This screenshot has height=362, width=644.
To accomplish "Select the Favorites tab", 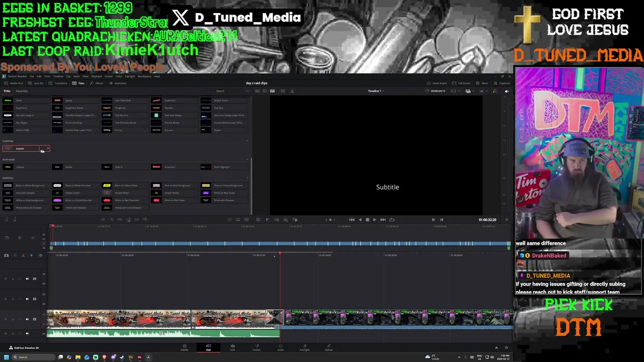I will pos(22,91).
